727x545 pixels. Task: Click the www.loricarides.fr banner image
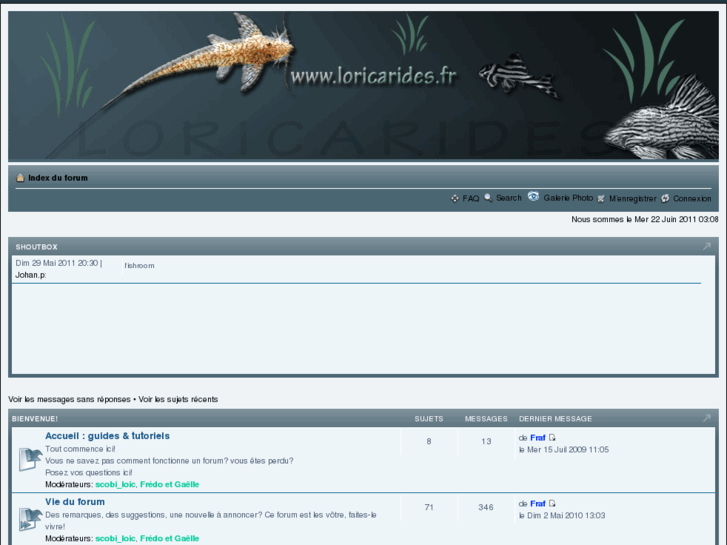click(x=364, y=86)
